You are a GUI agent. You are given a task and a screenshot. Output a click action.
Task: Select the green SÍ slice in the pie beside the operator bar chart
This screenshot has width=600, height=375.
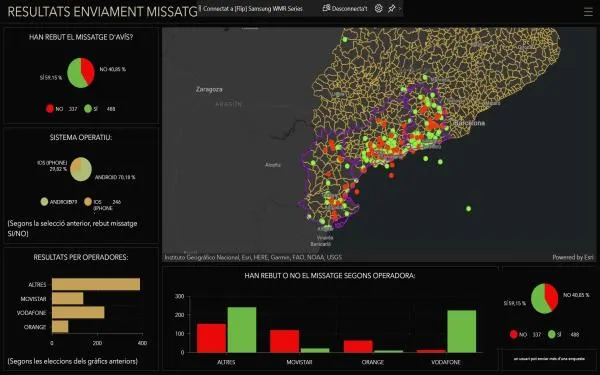tap(540, 300)
